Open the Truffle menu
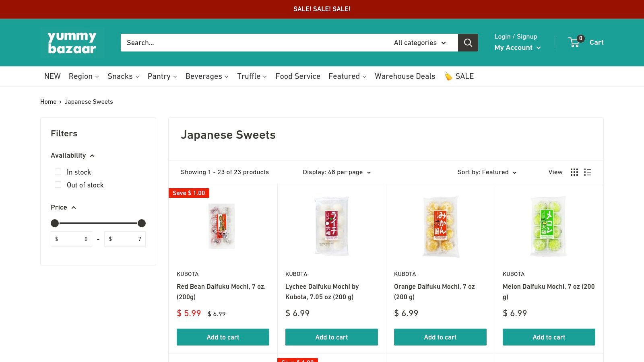644x362 pixels. 252,76
